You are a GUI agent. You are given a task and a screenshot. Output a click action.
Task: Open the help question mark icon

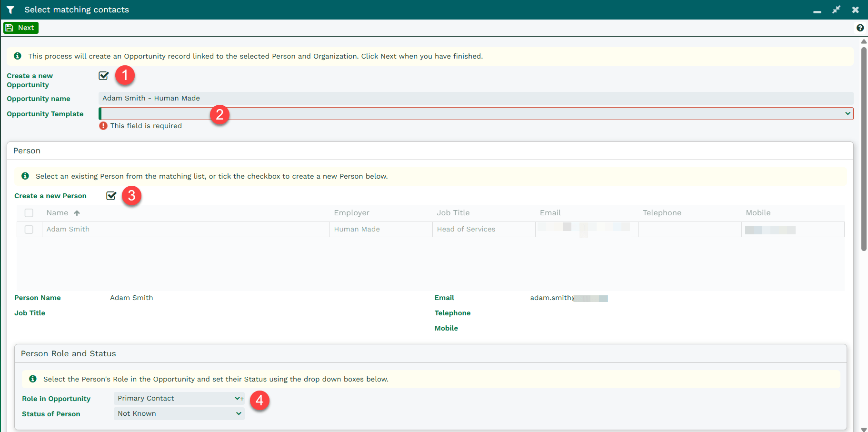[x=860, y=28]
